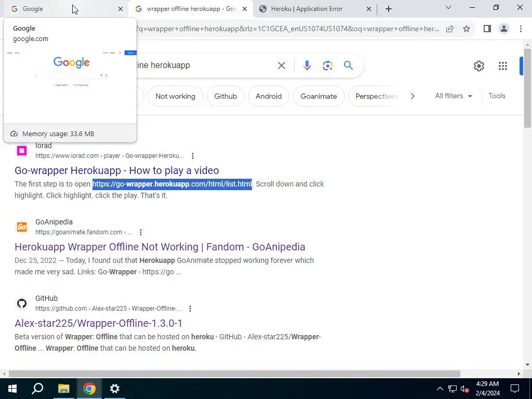Expand the All filters dropdown
This screenshot has width=532, height=399.
454,96
